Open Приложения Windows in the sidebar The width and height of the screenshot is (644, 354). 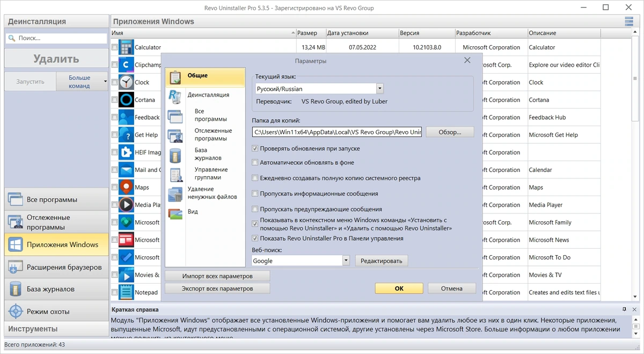pos(56,244)
